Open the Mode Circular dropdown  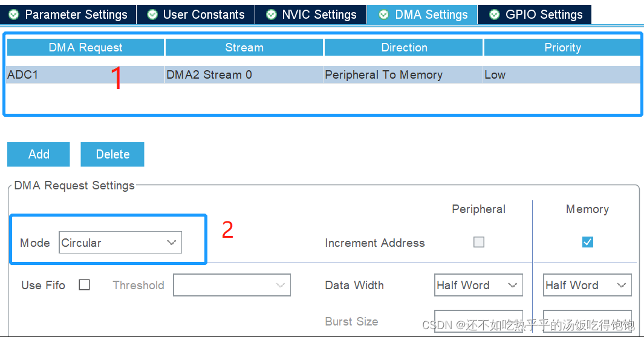[x=120, y=243]
